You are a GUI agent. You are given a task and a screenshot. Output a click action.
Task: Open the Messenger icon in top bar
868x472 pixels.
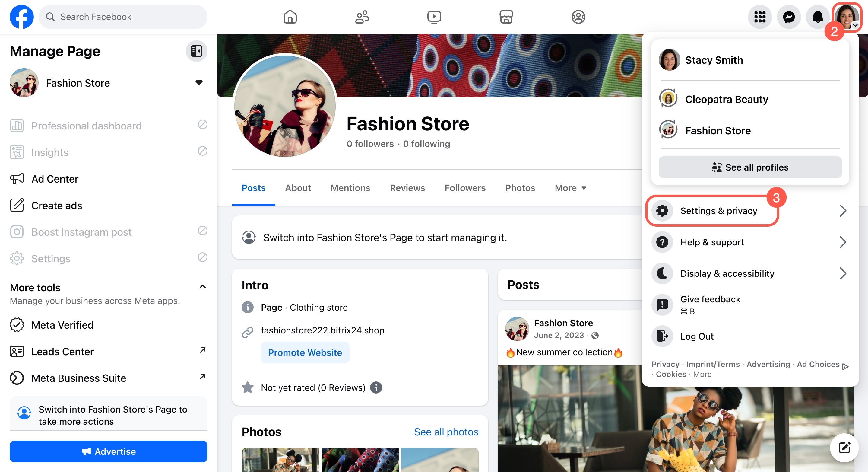pyautogui.click(x=788, y=17)
